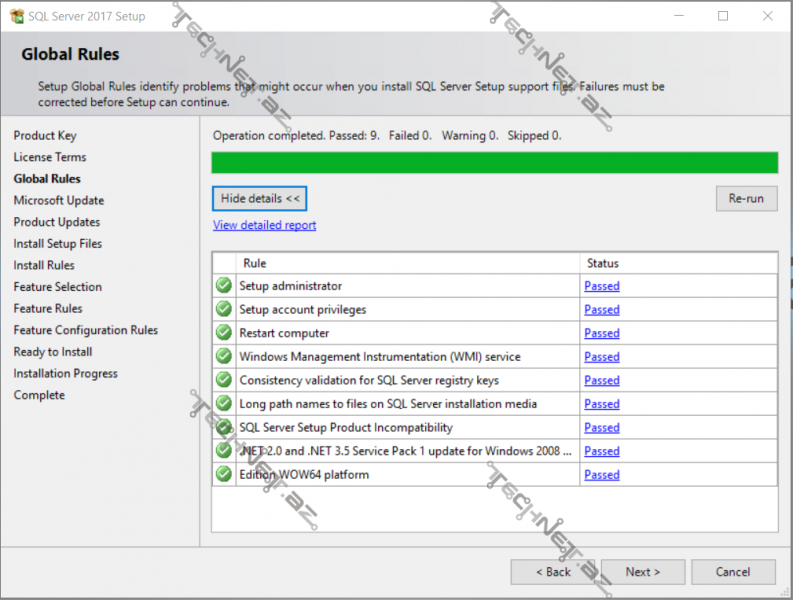This screenshot has height=600, width=793.
Task: Click check icon for Consistency validation rule
Action: pyautogui.click(x=224, y=380)
